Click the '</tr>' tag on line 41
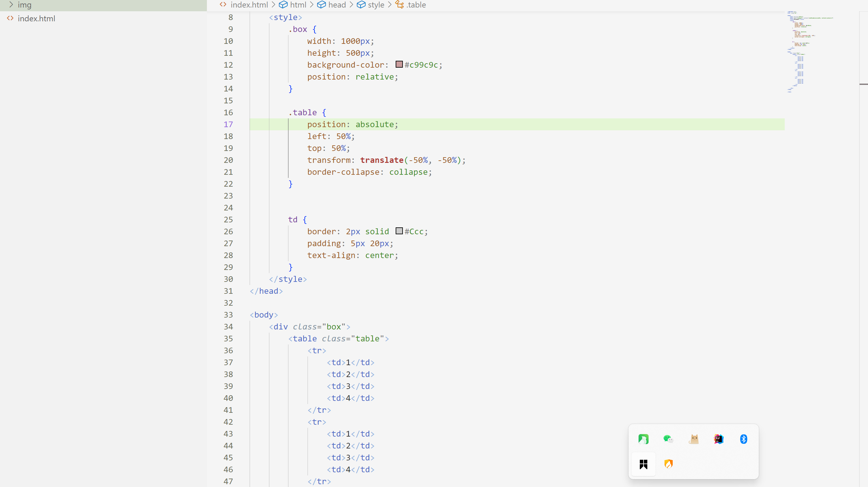The width and height of the screenshot is (868, 487). pos(319,410)
